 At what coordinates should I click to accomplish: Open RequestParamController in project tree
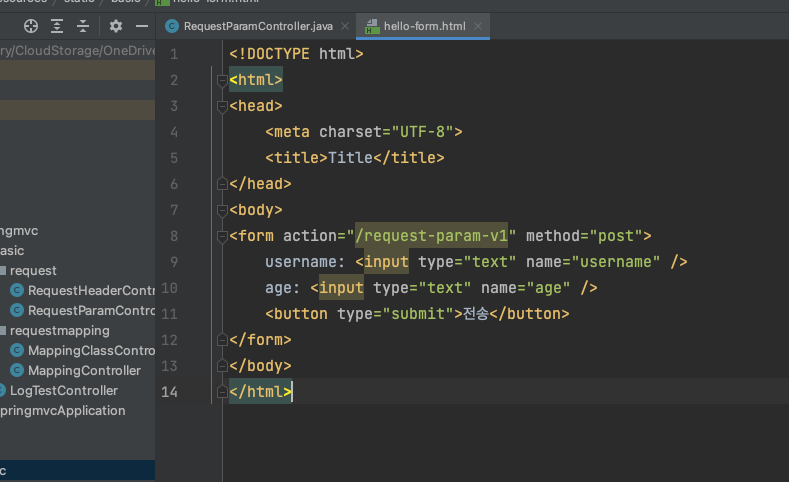click(x=91, y=310)
